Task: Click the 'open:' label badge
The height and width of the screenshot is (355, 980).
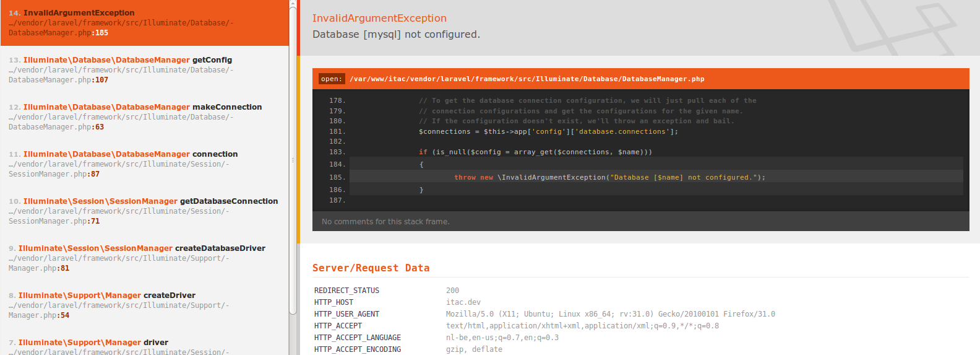Action: point(331,79)
